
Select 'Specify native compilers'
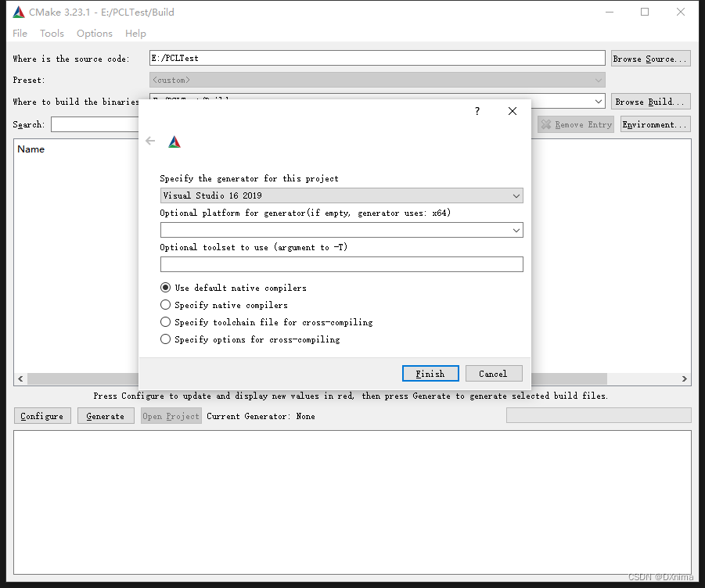tap(164, 304)
